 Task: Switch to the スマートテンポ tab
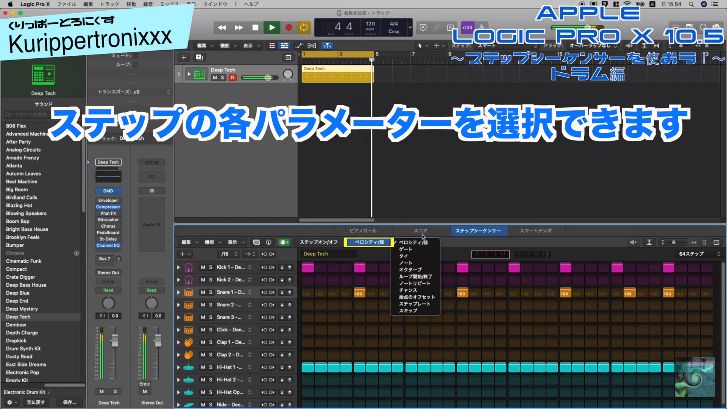[x=536, y=230]
